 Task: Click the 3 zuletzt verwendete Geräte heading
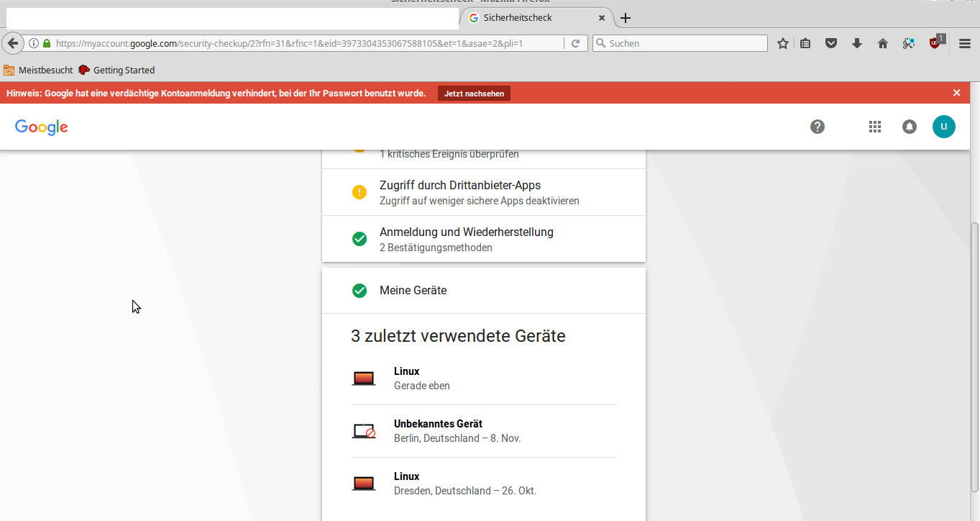[x=458, y=336]
